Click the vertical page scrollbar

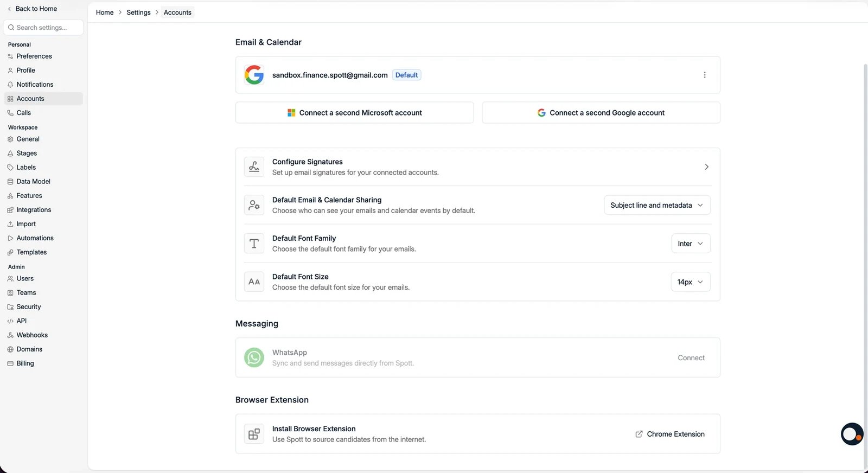[865, 266]
